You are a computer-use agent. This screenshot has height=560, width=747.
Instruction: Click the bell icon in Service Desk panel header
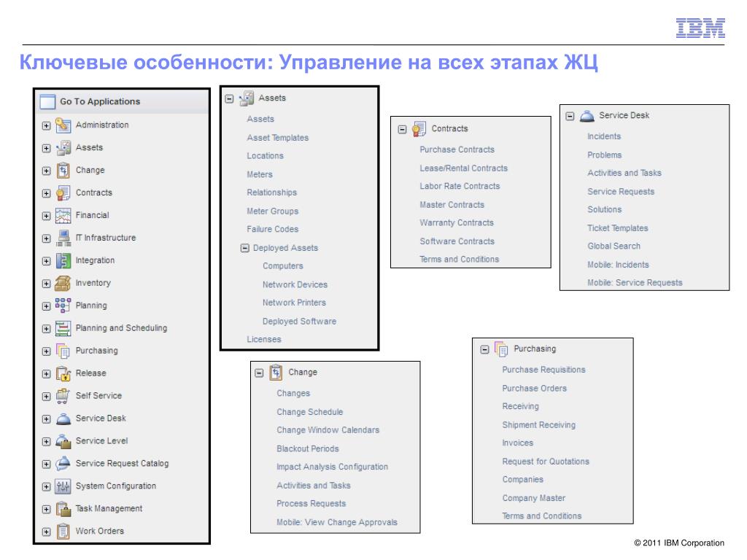[x=587, y=116]
